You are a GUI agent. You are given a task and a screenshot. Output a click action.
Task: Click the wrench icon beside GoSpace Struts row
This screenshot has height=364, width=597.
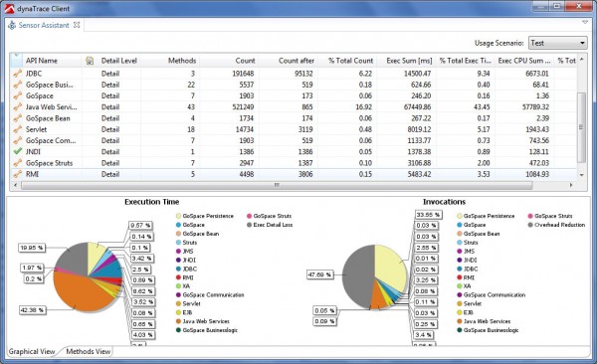17,163
